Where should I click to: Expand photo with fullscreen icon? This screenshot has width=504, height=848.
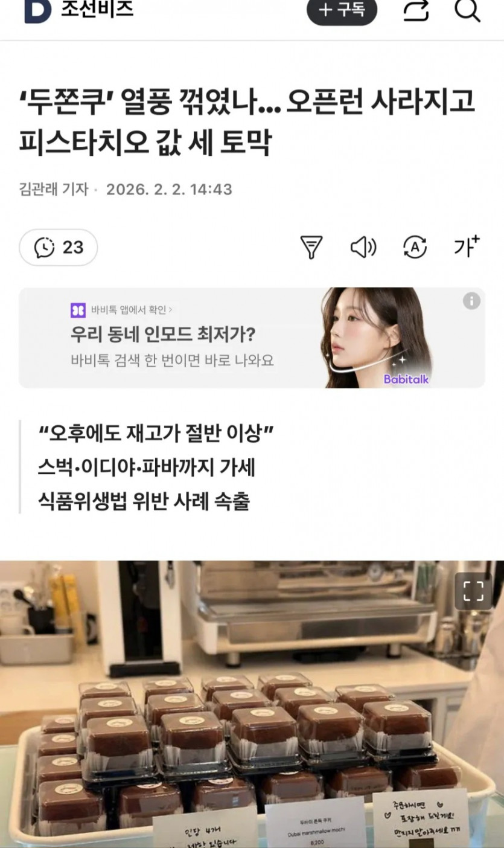(x=473, y=591)
